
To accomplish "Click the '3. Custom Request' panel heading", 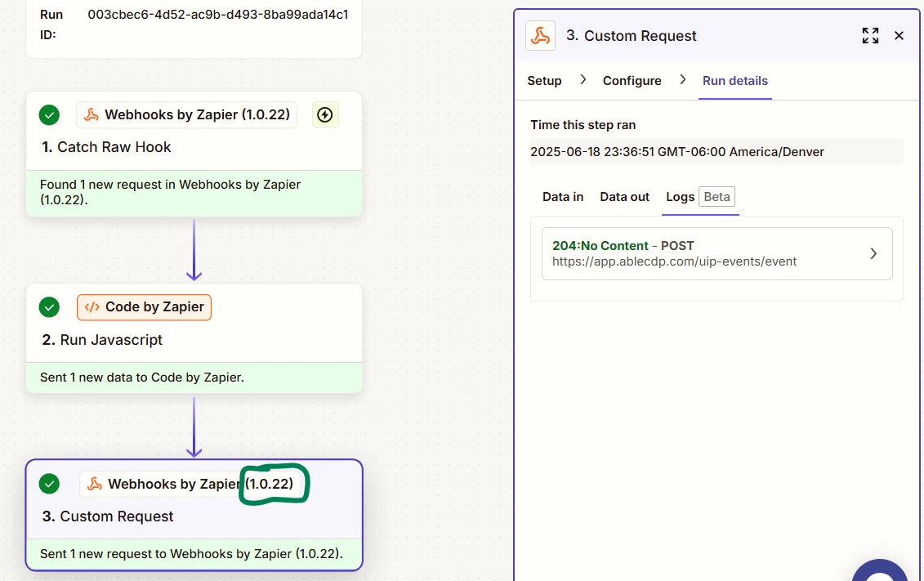I will coord(632,35).
